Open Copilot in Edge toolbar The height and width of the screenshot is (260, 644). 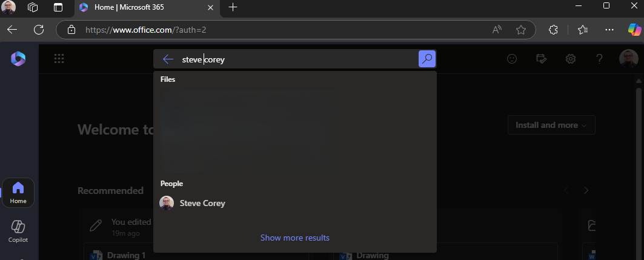(634, 29)
